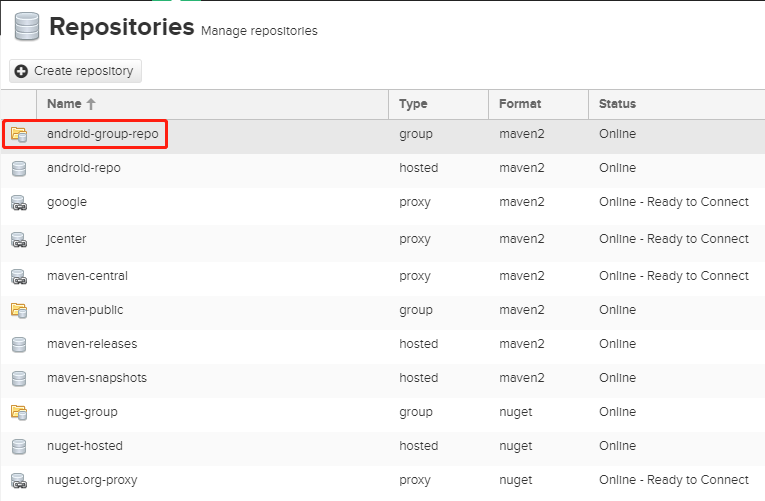Click the maven-public group folder icon

19,310
